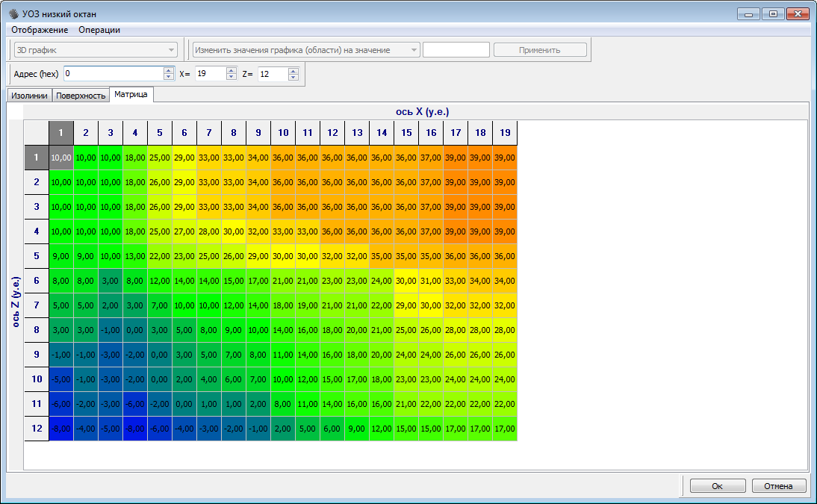Select cell 13,00 in row 5 column 4
This screenshot has height=504, width=817.
point(135,256)
